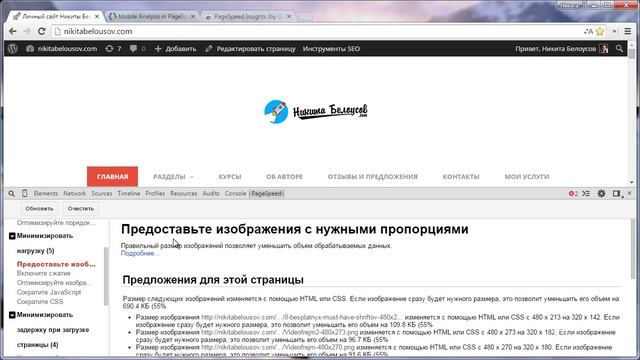Image resolution: width=640 pixels, height=360 pixels.
Task: Collapse Минимизировать задержку при загрузке group
Action: (x=12, y=315)
